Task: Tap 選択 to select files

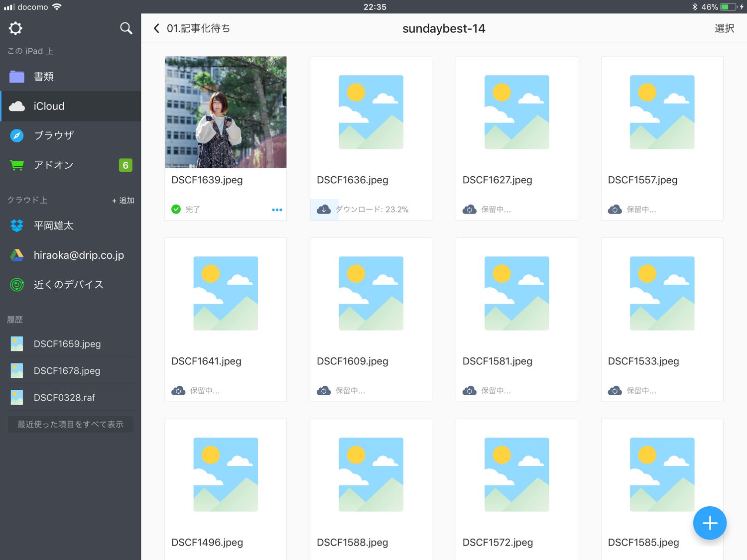Action: tap(724, 28)
